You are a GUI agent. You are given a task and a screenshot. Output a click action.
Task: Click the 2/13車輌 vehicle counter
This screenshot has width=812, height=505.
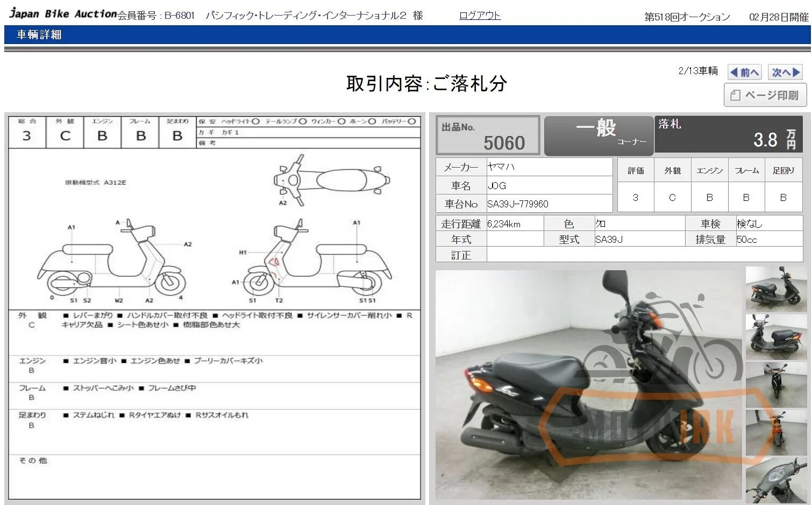click(698, 71)
